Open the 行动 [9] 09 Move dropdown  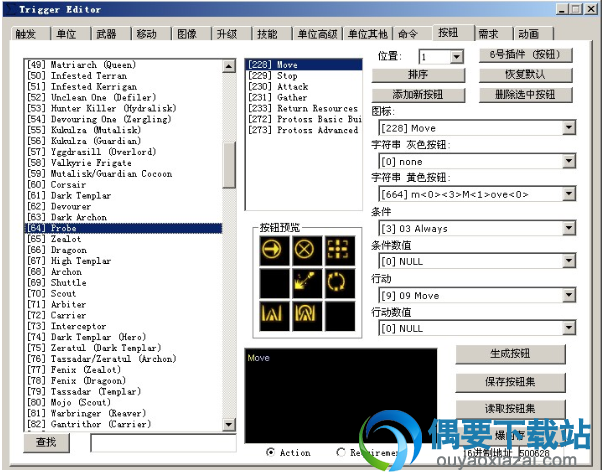tap(569, 295)
